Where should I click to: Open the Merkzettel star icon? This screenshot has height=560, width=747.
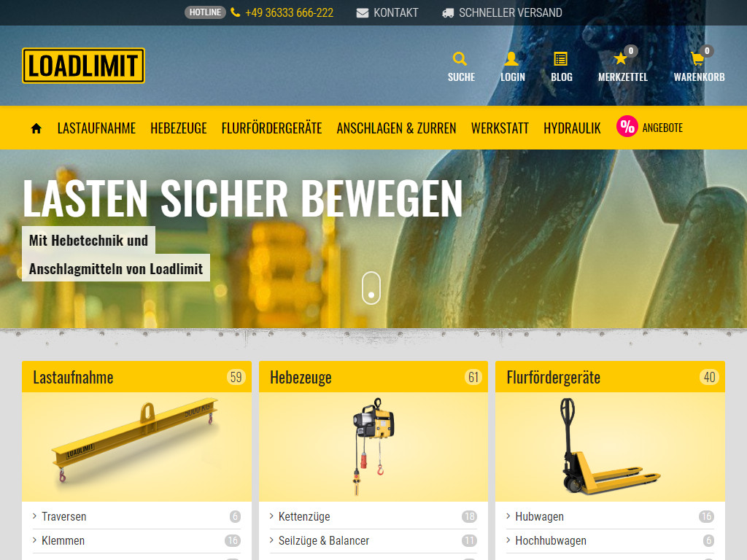[622, 59]
